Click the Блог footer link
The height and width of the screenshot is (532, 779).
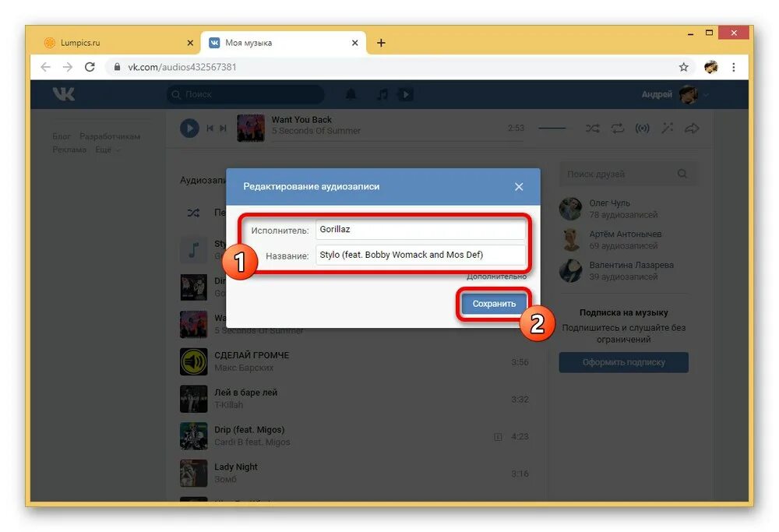(62, 136)
